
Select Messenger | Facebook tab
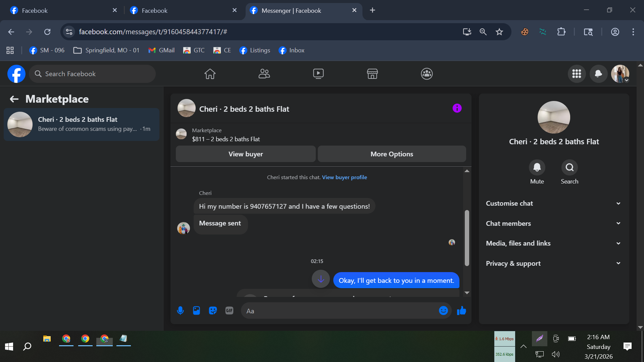pyautogui.click(x=304, y=10)
